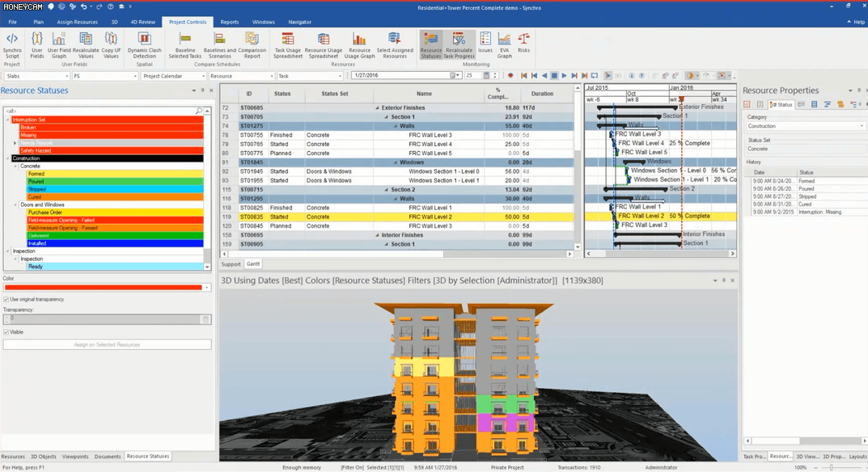Select the Formed yellow status row
Screen dimensions: 868x472
pyautogui.click(x=115, y=174)
